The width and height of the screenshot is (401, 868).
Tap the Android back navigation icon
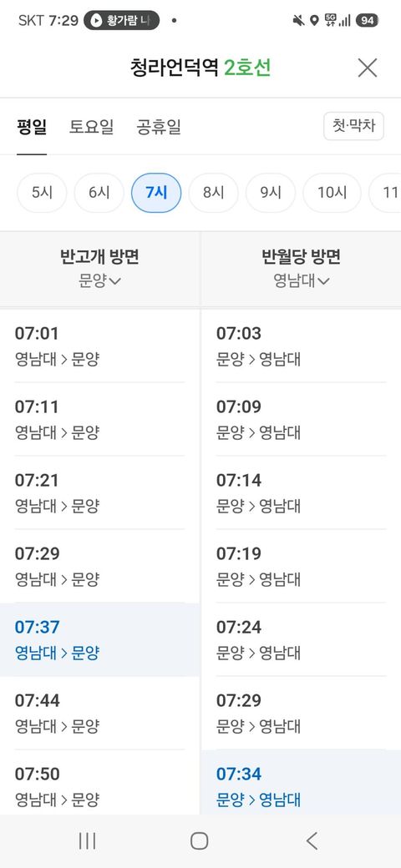pyautogui.click(x=312, y=841)
